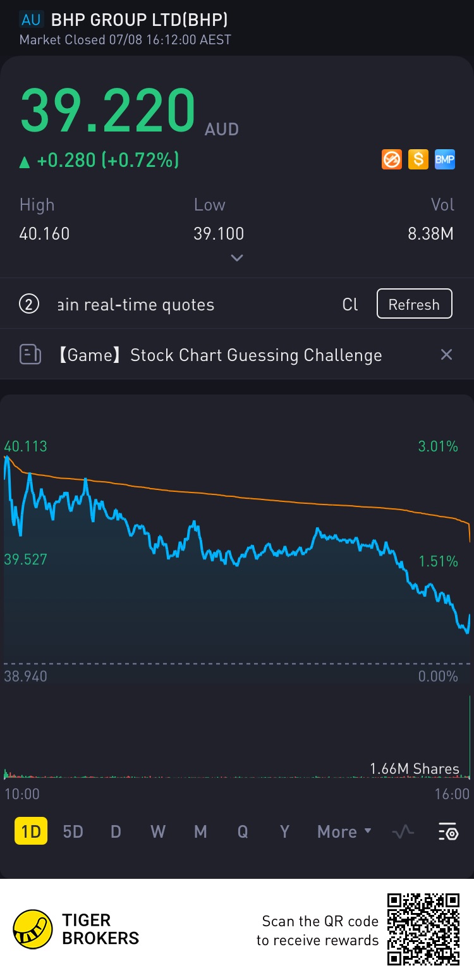Tap the QR code image
Viewport: 474px width, 980px height.
pyautogui.click(x=423, y=929)
